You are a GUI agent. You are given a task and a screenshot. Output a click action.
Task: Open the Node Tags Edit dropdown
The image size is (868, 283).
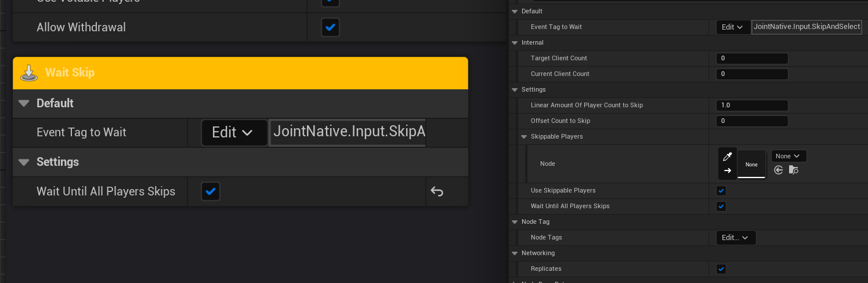click(x=736, y=238)
